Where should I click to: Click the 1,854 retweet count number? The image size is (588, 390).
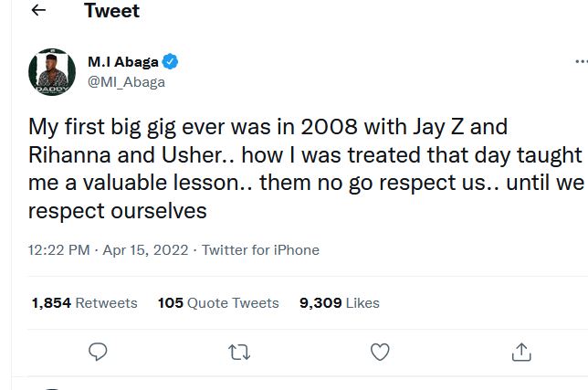tap(50, 302)
